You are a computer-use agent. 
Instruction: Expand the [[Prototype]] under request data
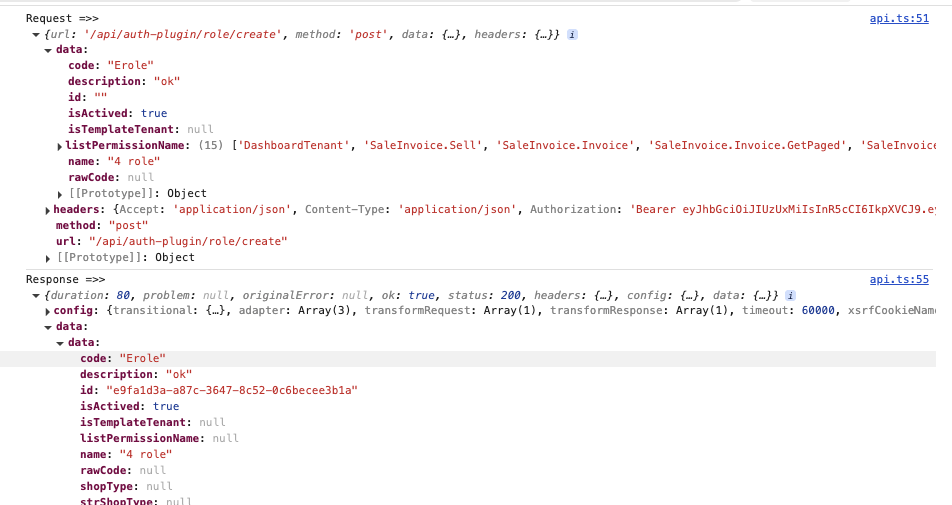coord(60,194)
